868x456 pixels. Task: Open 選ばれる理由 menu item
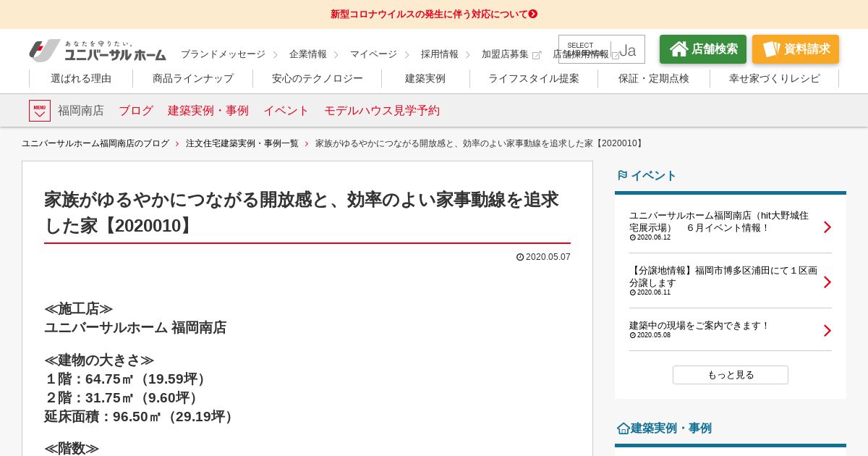coord(81,78)
